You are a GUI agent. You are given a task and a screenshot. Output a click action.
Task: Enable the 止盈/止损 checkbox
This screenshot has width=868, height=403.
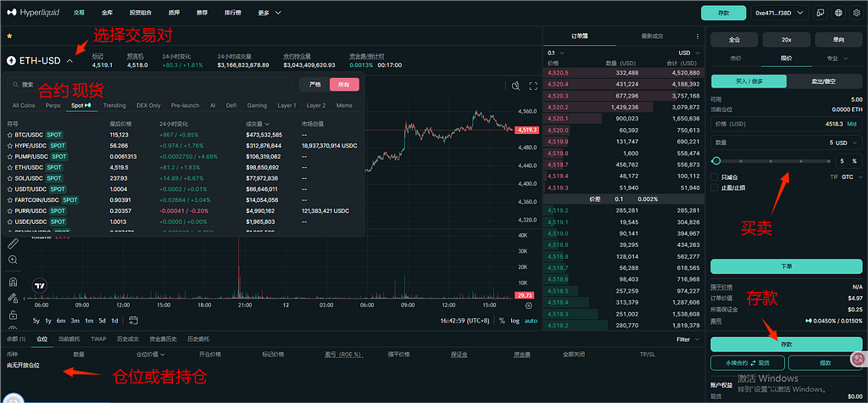(715, 188)
